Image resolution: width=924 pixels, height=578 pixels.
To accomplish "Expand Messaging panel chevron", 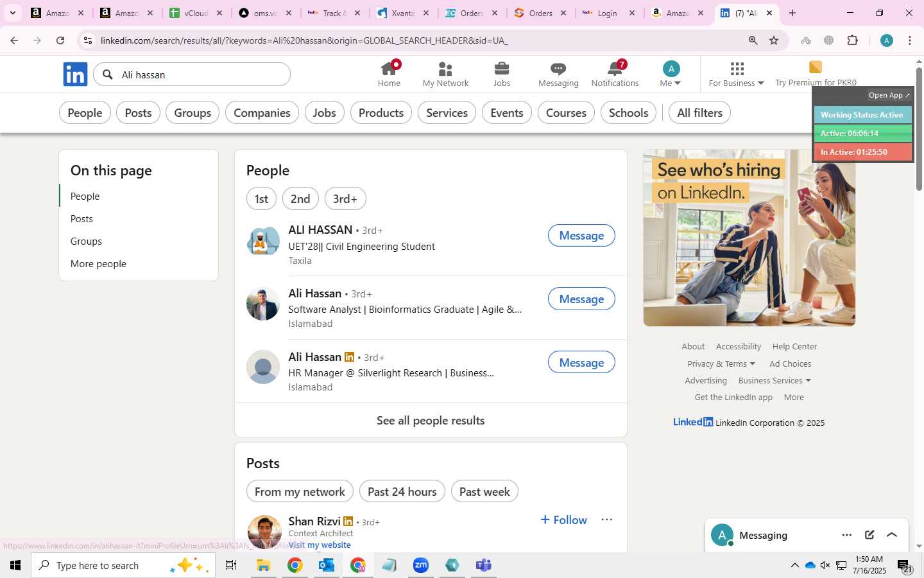I will (x=892, y=535).
